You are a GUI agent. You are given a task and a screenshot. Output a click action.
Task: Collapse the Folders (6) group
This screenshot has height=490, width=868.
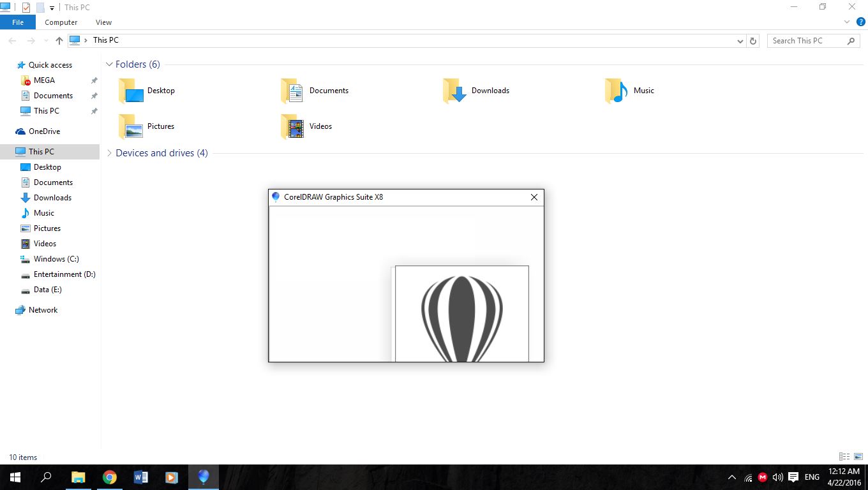(110, 64)
